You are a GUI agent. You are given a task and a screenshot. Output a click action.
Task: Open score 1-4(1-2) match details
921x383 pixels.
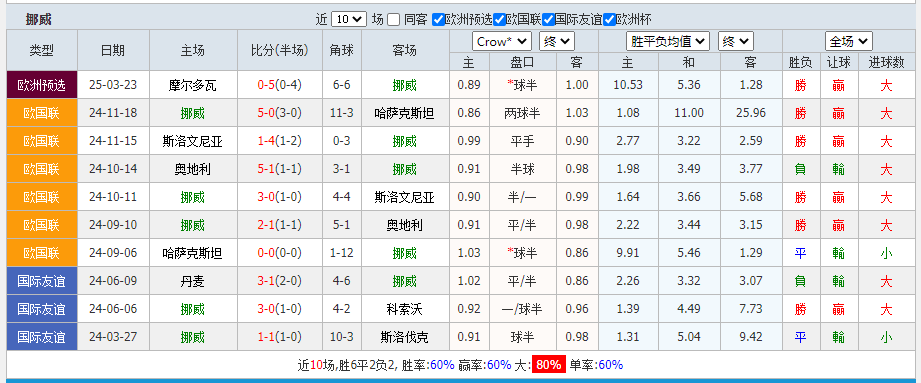click(280, 141)
